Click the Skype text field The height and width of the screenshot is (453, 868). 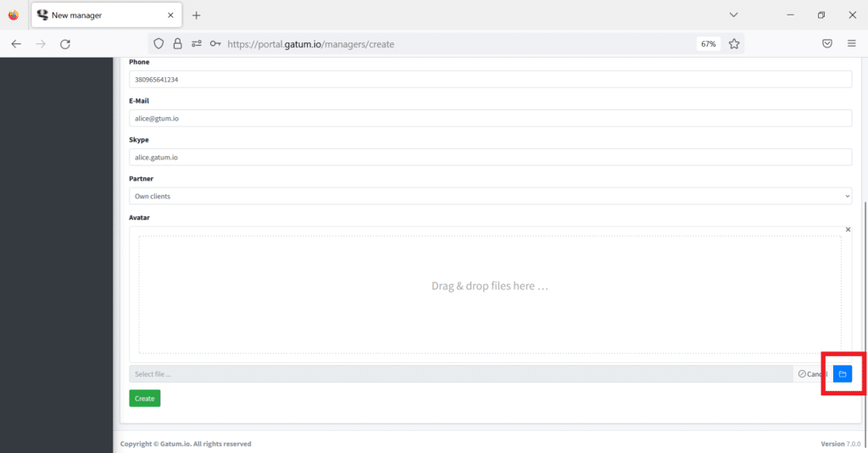tap(490, 157)
